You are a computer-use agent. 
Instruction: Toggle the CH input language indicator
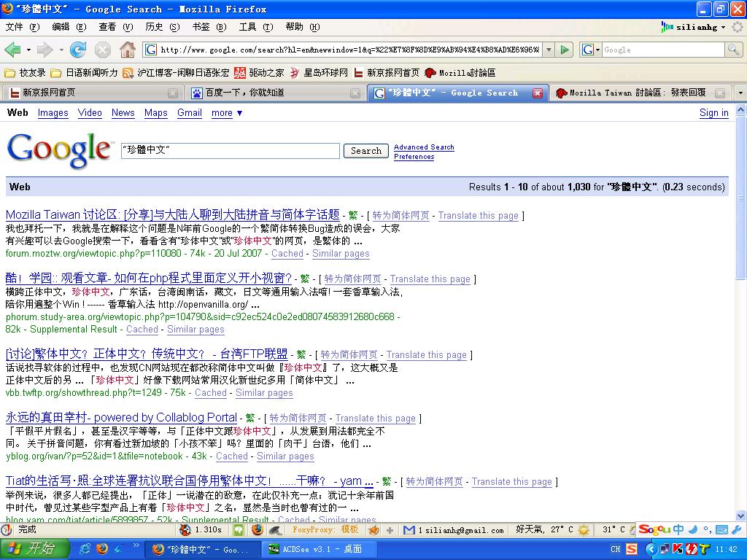pos(615,549)
